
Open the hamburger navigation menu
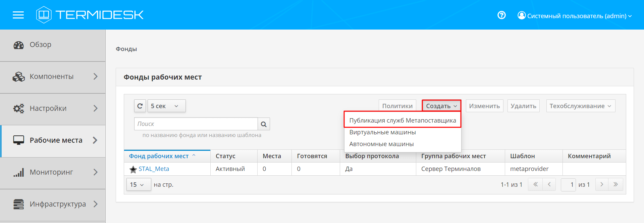coord(18,15)
